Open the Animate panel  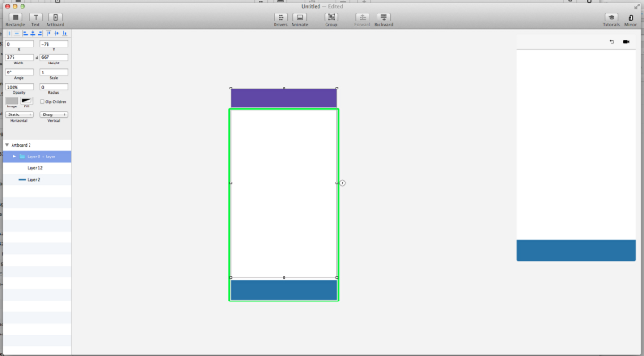(300, 17)
